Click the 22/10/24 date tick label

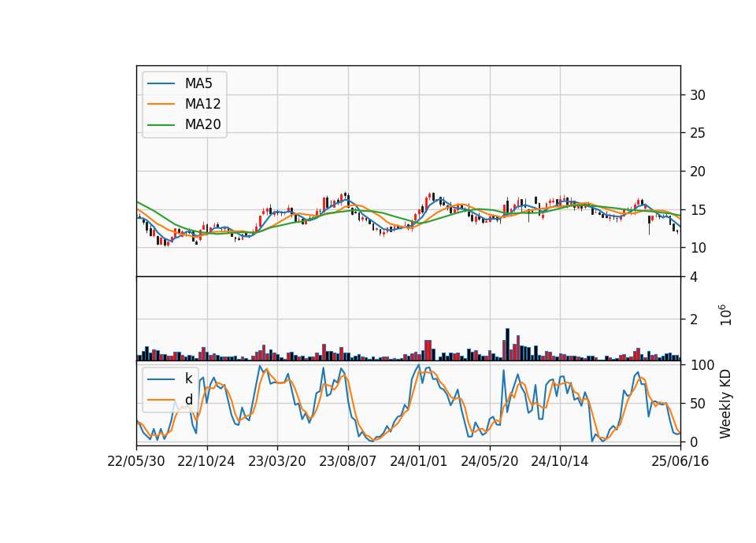[x=206, y=462]
